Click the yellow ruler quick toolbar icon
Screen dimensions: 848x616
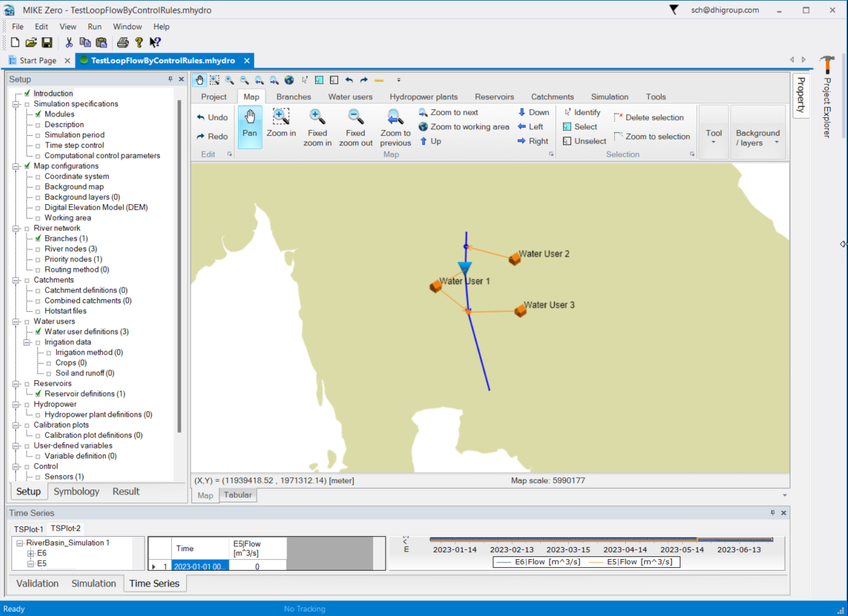(x=378, y=80)
